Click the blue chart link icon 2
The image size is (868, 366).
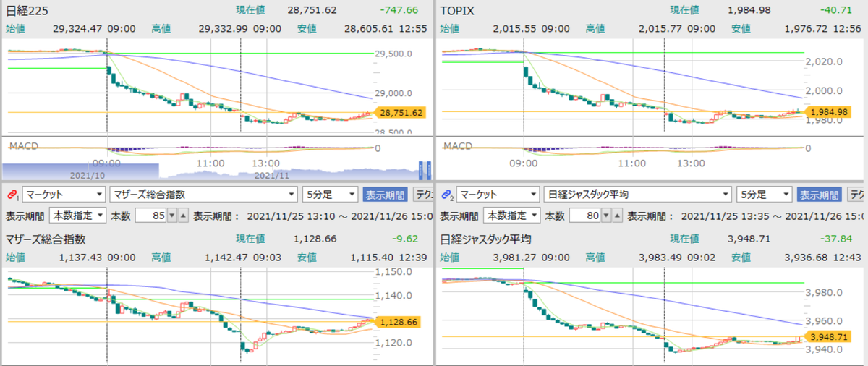tap(446, 195)
